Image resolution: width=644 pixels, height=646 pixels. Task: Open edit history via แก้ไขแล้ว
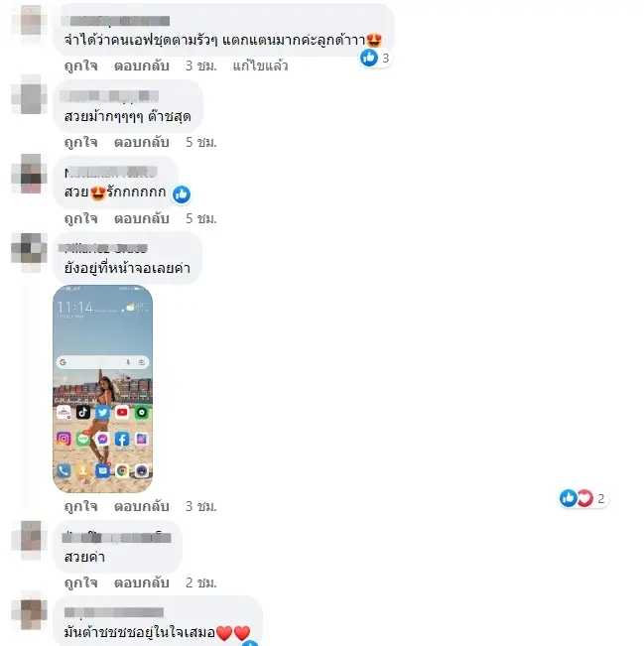pyautogui.click(x=260, y=65)
